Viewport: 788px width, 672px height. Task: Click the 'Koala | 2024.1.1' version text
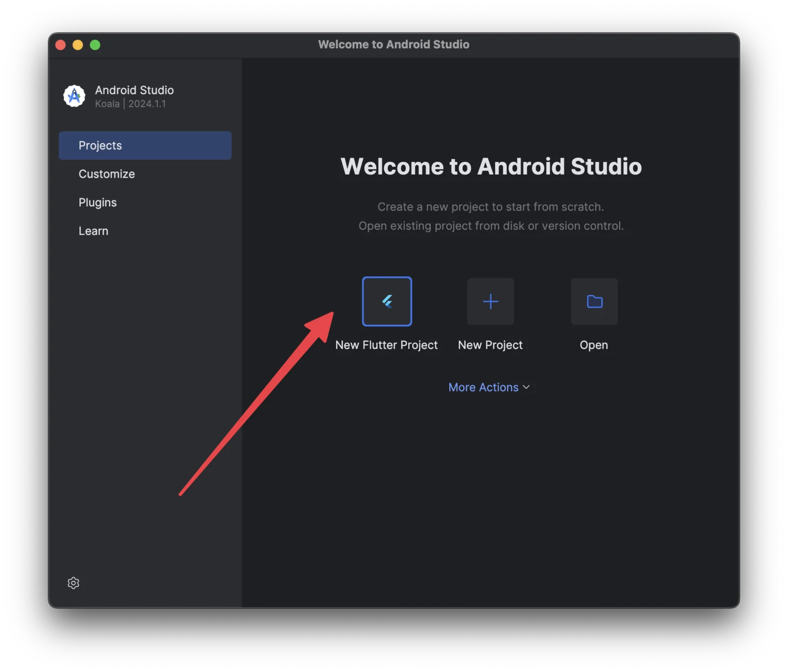coord(131,104)
